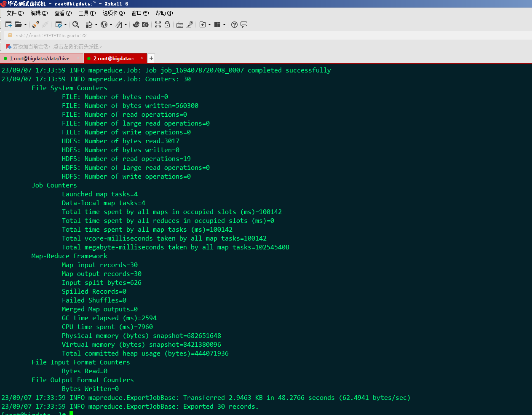
Task: Click the lock screen padlock icon
Action: pyautogui.click(x=167, y=24)
